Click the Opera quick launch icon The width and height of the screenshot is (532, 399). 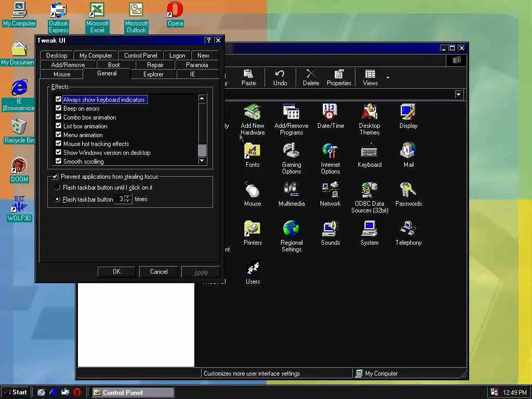(x=77, y=392)
